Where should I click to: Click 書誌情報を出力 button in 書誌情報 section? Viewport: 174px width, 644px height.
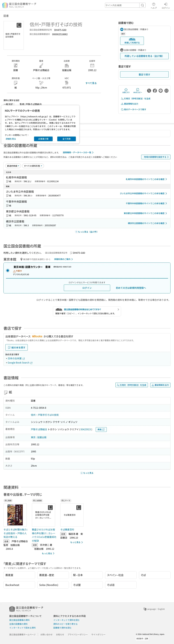[x=160, y=385]
